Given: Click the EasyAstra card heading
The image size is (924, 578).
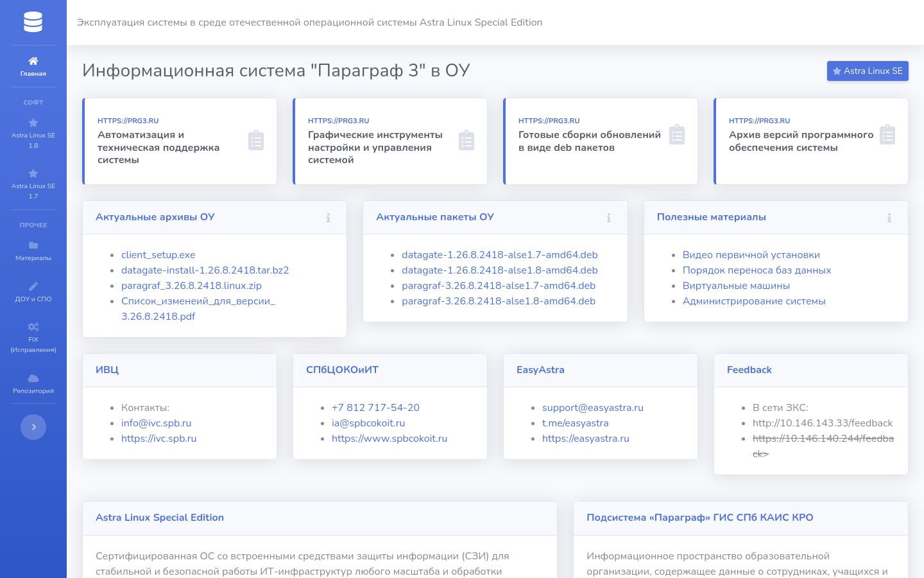Looking at the screenshot, I should point(540,370).
